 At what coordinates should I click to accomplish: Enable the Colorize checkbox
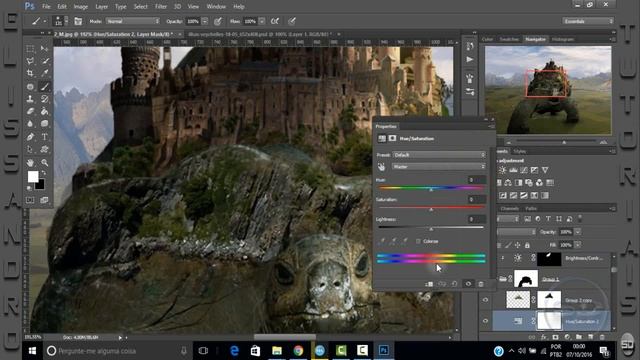pyautogui.click(x=418, y=241)
